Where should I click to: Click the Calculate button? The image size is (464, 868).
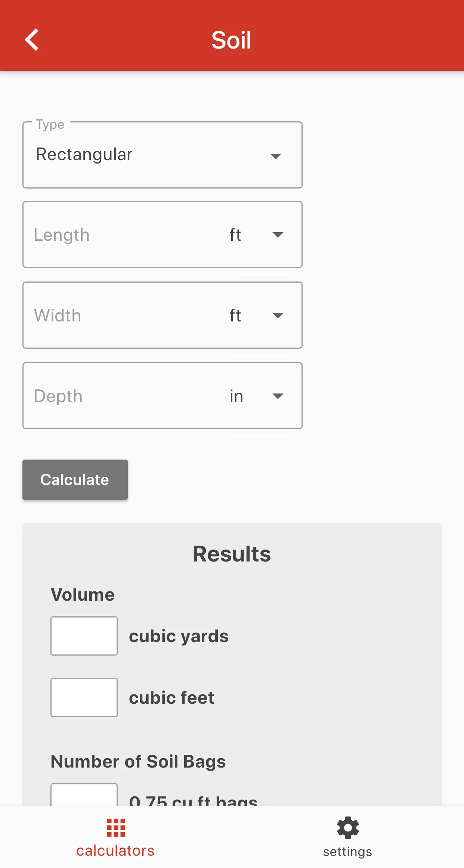(75, 480)
